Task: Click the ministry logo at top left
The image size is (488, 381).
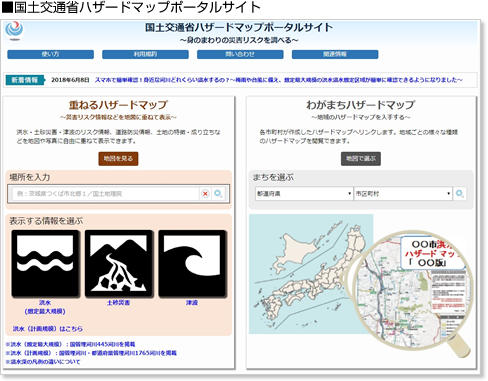Action: pyautogui.click(x=14, y=31)
